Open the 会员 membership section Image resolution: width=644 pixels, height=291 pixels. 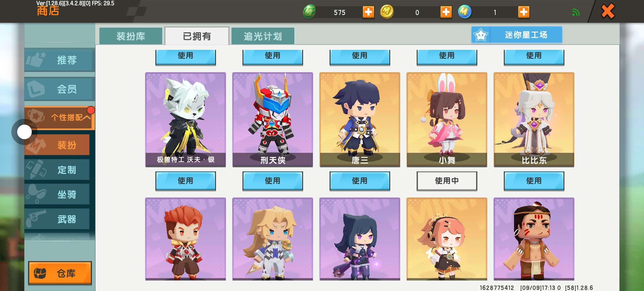(60, 89)
